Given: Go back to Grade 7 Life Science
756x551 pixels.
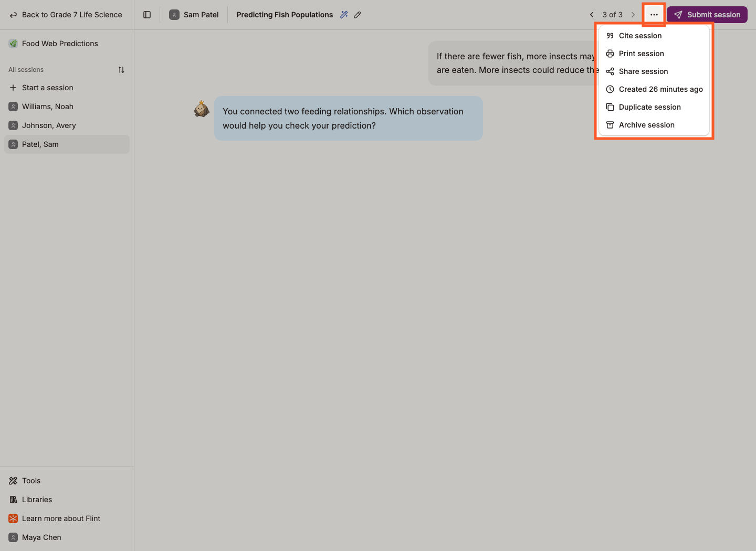Looking at the screenshot, I should click(66, 15).
